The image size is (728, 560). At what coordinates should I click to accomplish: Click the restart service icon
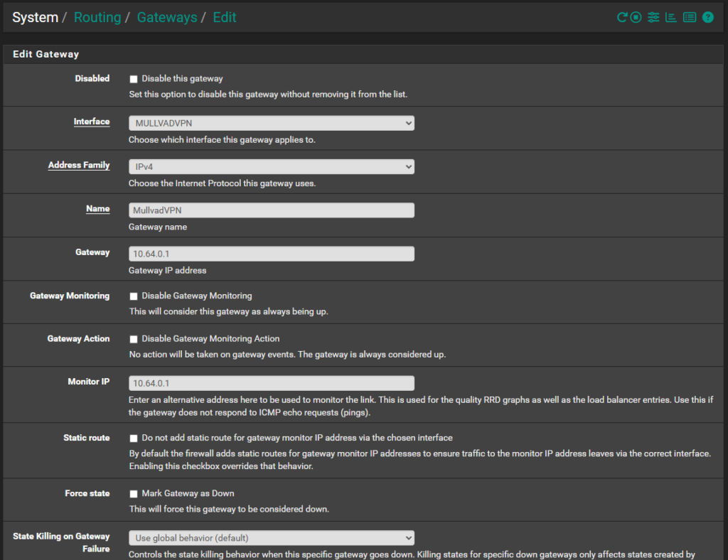pos(621,17)
